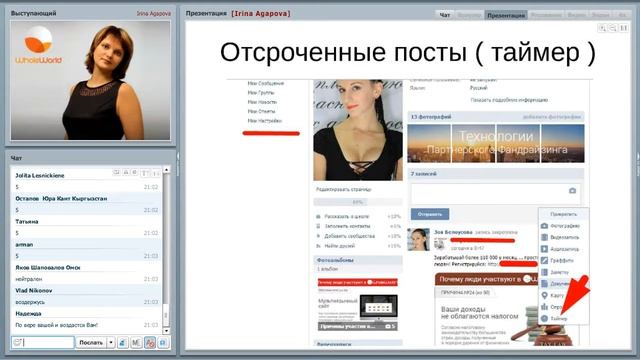Click the decrease font size icon in chat header
The height and width of the screenshot is (360, 640).
click(156, 173)
